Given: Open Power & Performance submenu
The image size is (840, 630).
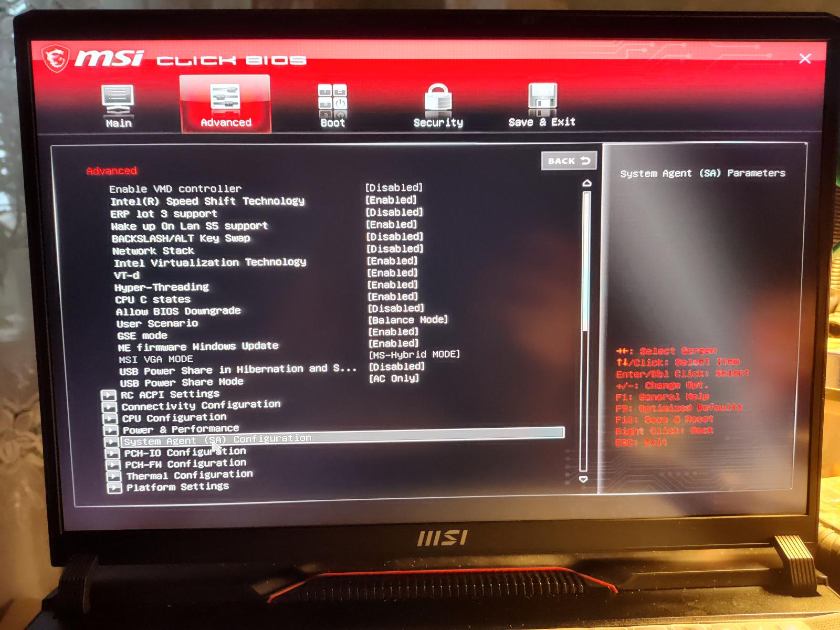Looking at the screenshot, I should point(181,429).
